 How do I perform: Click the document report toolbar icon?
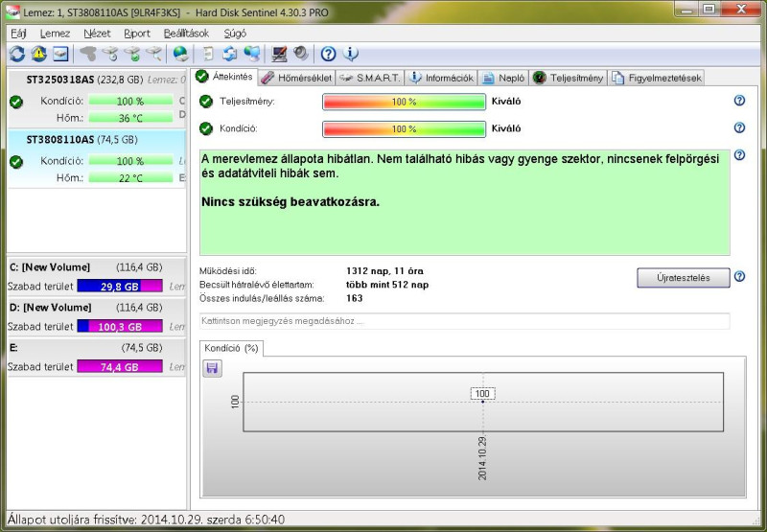208,54
